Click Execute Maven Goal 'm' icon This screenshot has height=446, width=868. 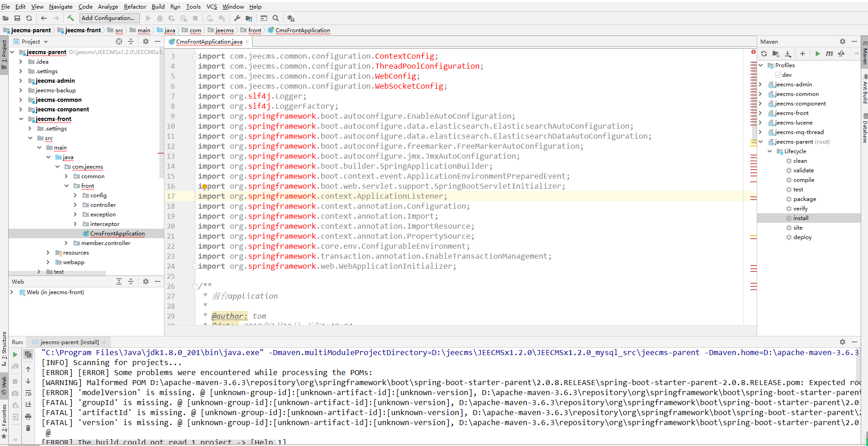tap(829, 54)
